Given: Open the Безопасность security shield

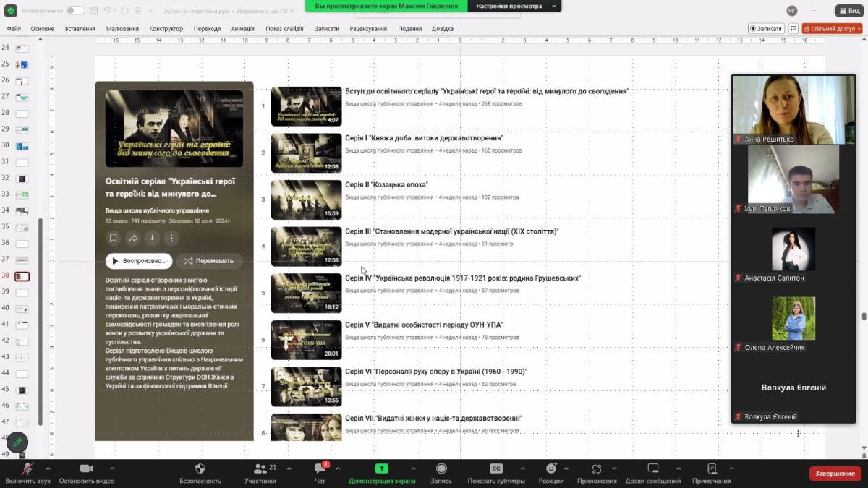Looking at the screenshot, I should tap(200, 474).
